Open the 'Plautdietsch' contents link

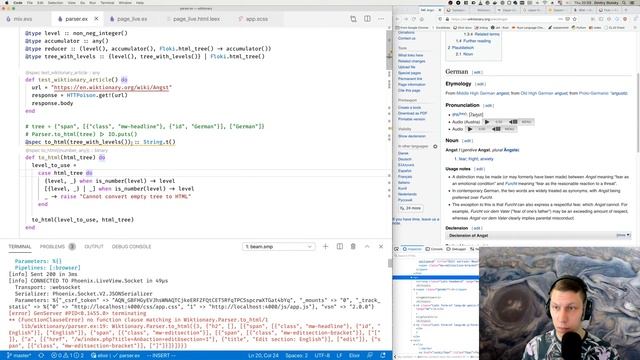point(461,47)
